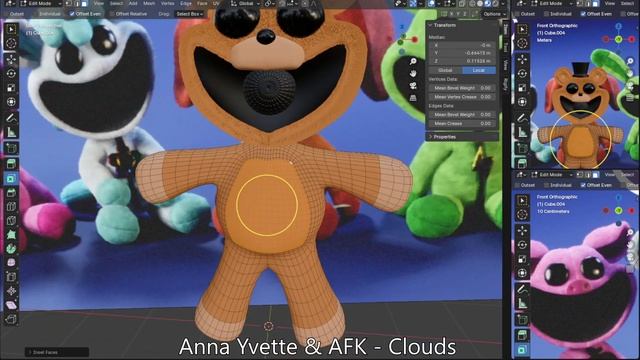Viewport: 640px width, 360px height.
Task: Select the Measure tool in bottom-right viewport
Action: [522, 303]
